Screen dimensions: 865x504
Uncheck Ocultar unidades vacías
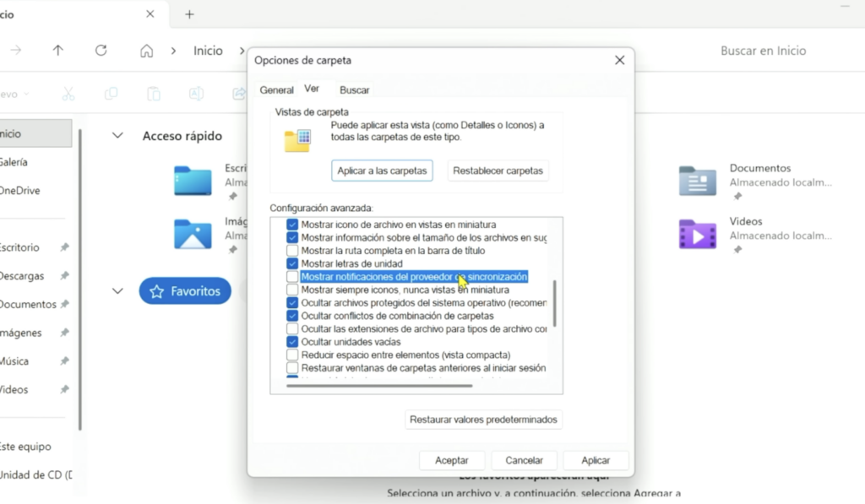tap(292, 342)
